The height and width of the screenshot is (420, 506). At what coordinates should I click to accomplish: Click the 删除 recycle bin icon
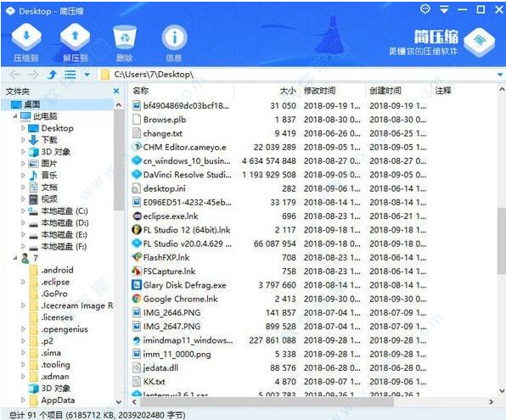pyautogui.click(x=125, y=37)
